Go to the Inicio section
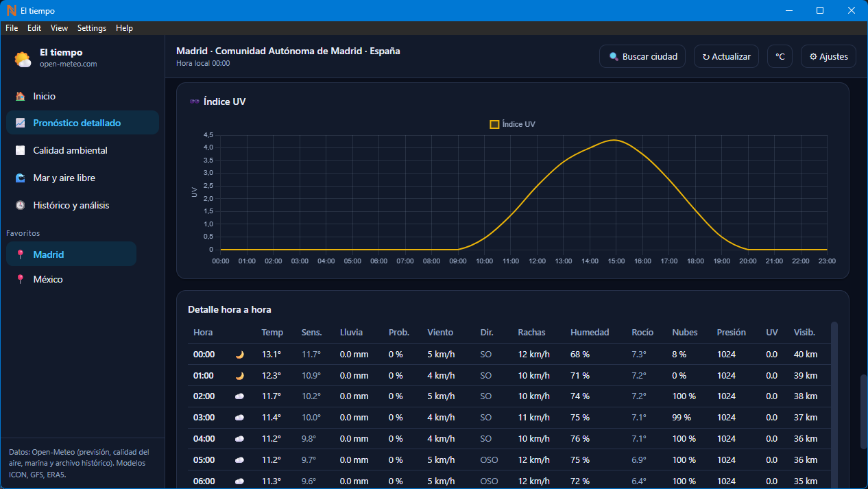 [82, 97]
